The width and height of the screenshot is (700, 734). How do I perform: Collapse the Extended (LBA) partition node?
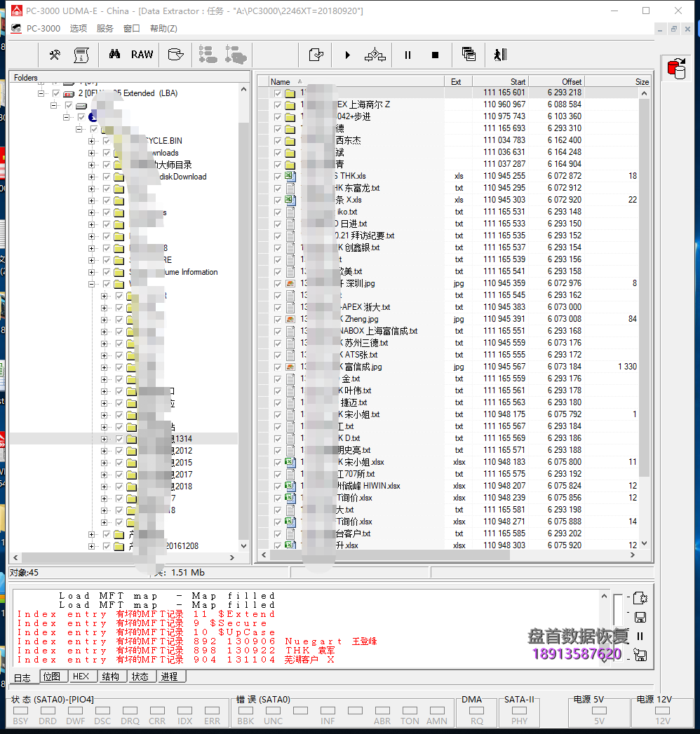coord(42,93)
